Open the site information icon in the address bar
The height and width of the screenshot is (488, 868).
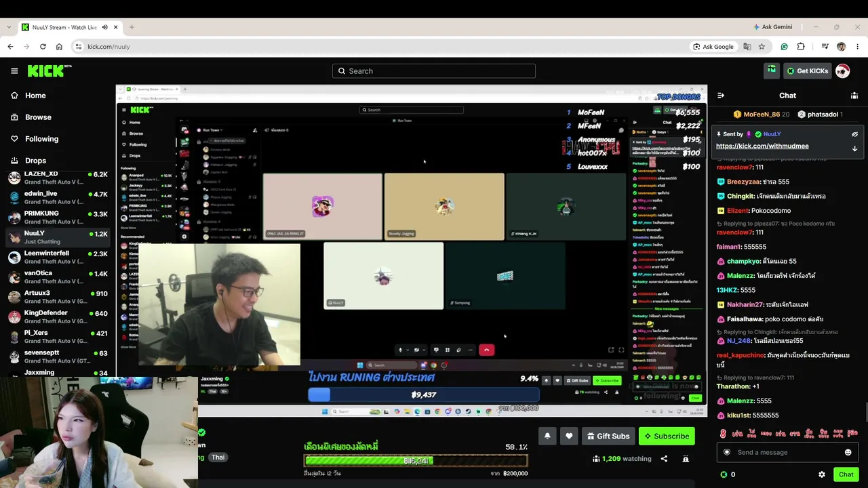79,47
